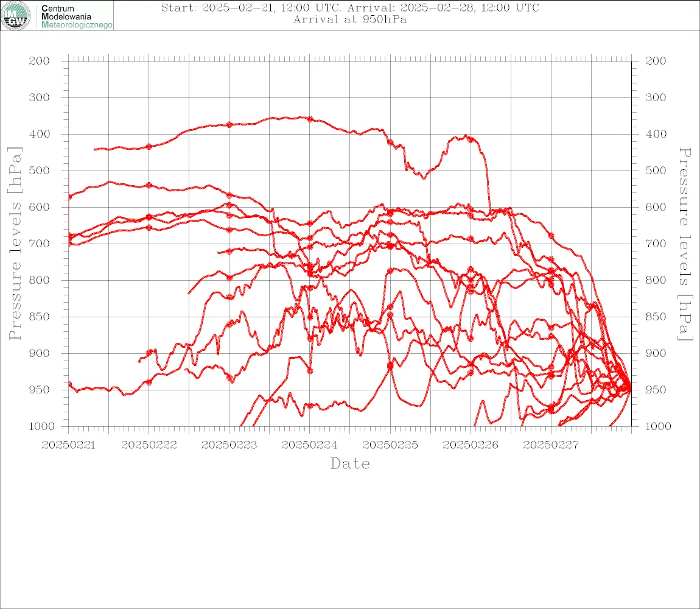Screen dimensions: 700x609
Task: Click the left-axis 850 pressure label
Action: 40,317
